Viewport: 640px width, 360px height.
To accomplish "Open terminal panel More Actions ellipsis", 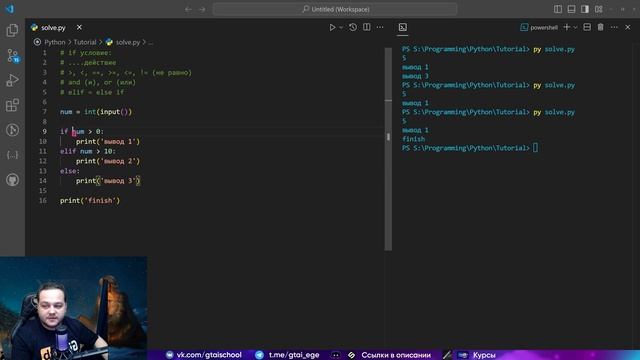I will 614,27.
